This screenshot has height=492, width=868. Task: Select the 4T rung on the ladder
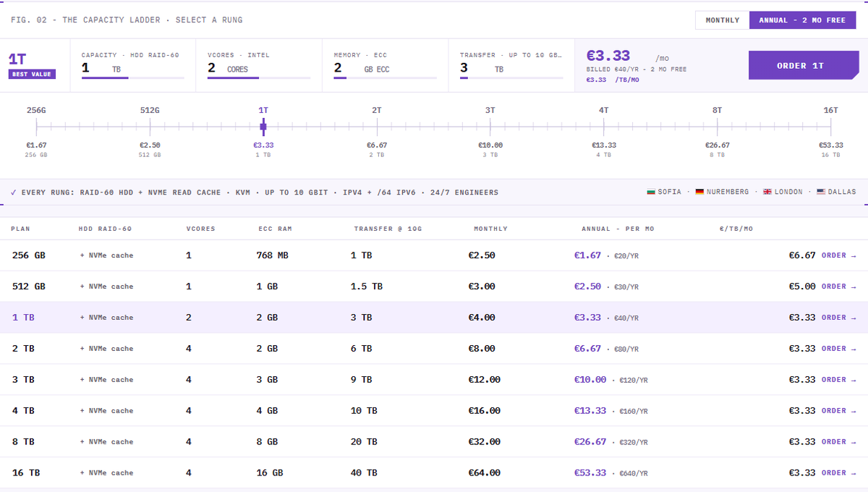pos(604,110)
